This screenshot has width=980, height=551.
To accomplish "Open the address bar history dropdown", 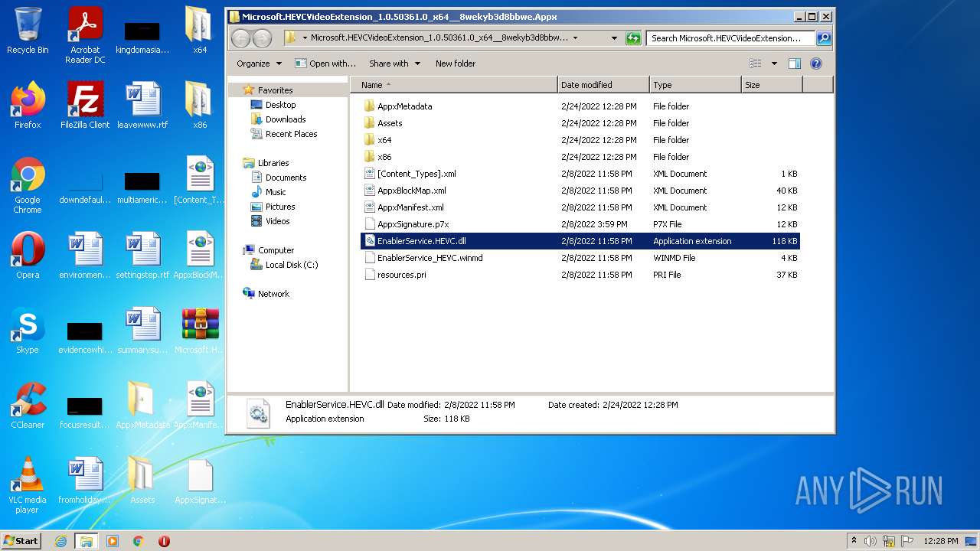I will point(614,37).
